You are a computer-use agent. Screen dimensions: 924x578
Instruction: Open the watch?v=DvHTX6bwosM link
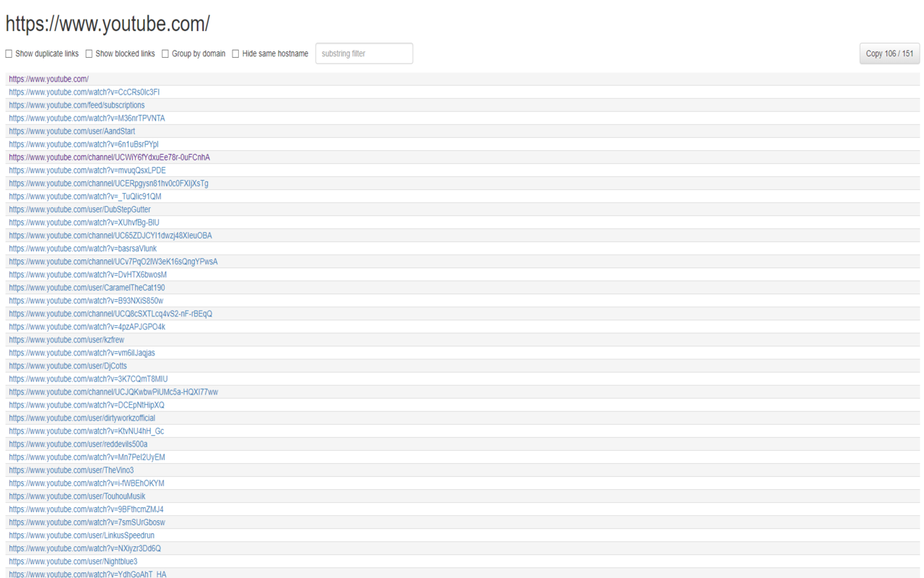point(88,275)
